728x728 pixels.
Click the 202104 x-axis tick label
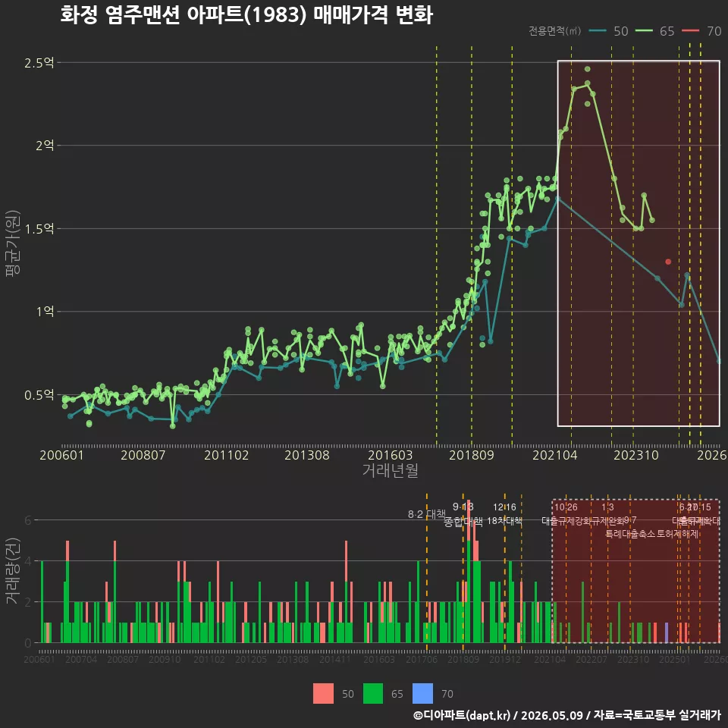click(x=555, y=455)
